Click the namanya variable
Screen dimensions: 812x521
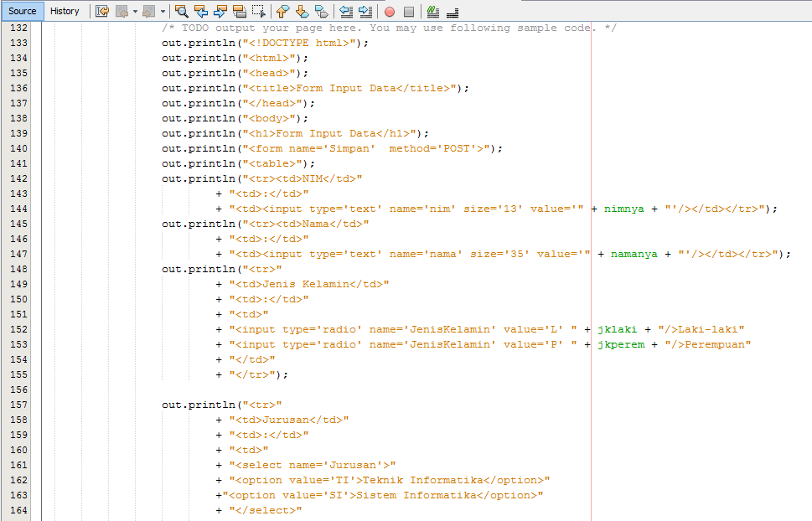click(634, 254)
